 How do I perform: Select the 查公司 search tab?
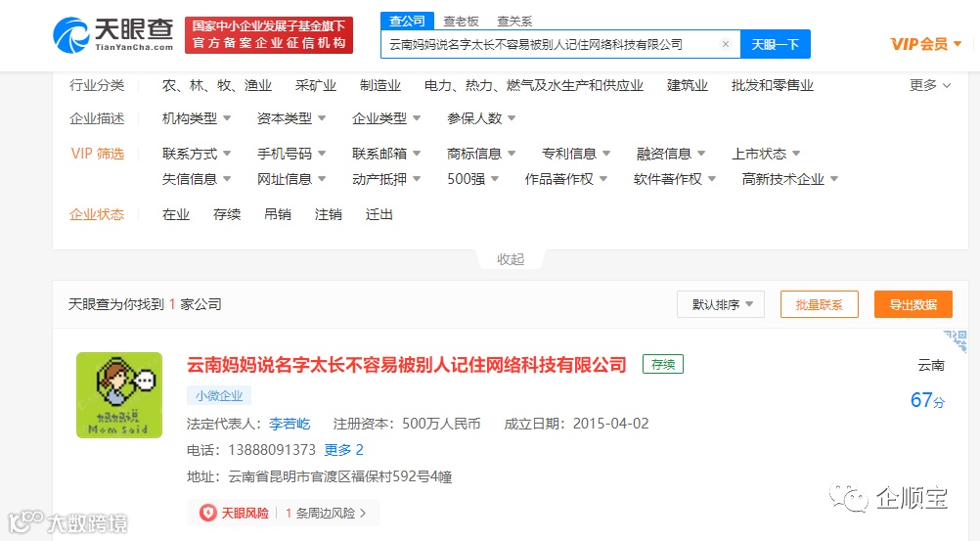(x=407, y=21)
